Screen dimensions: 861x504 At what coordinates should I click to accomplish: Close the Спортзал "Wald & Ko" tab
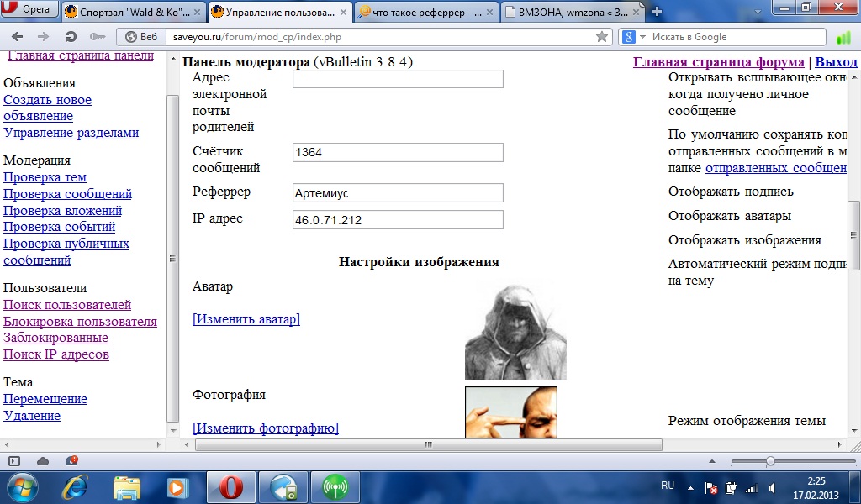point(197,12)
